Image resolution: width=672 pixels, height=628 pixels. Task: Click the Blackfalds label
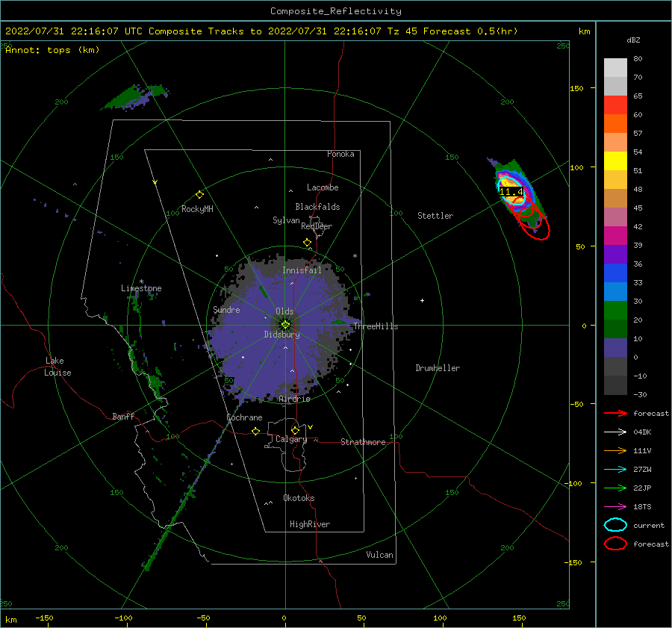pyautogui.click(x=317, y=207)
